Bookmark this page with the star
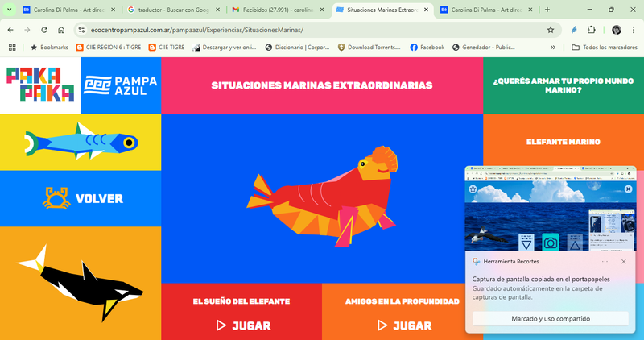This screenshot has height=340, width=644. [x=551, y=30]
